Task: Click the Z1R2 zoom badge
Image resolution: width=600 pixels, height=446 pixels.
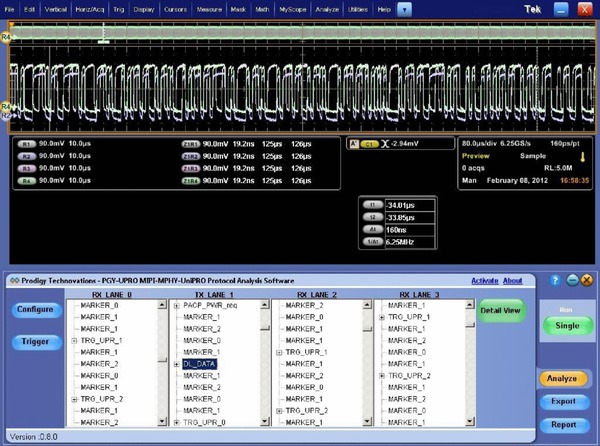Action: point(191,156)
